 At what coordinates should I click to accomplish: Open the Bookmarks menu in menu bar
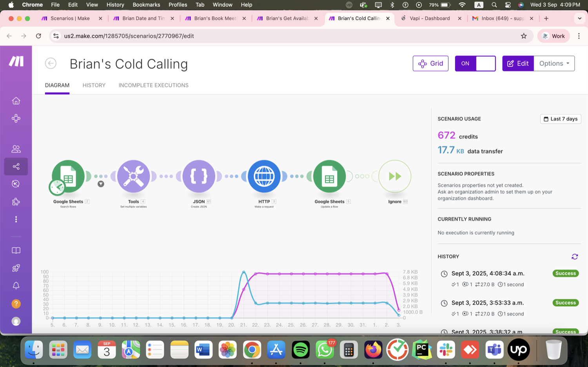coord(146,5)
